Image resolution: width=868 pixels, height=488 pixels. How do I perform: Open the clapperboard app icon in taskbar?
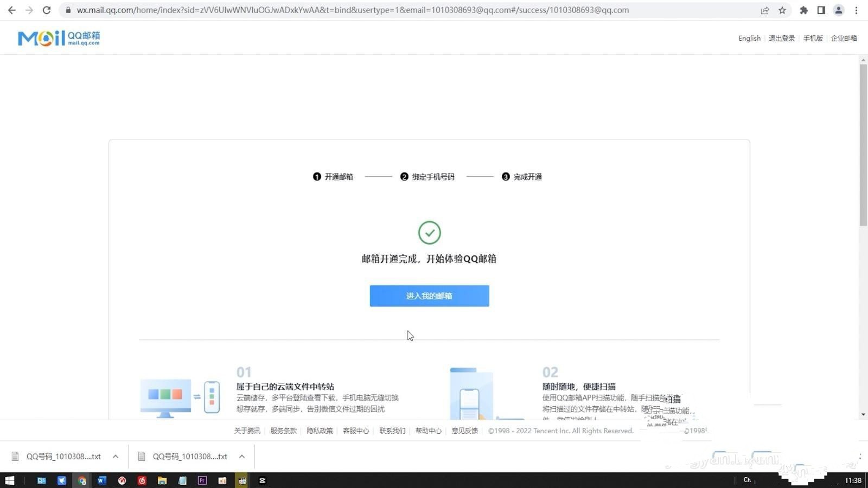pyautogui.click(x=242, y=480)
